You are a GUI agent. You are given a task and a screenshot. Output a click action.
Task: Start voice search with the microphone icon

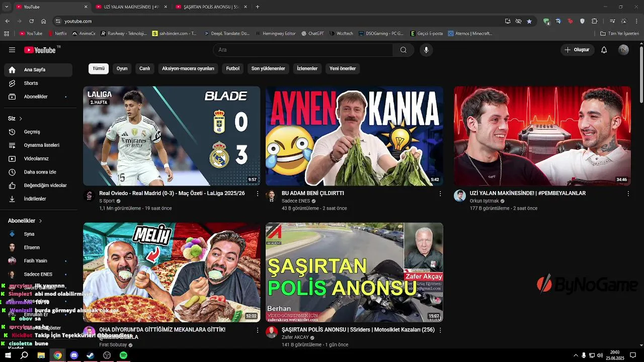point(426,50)
